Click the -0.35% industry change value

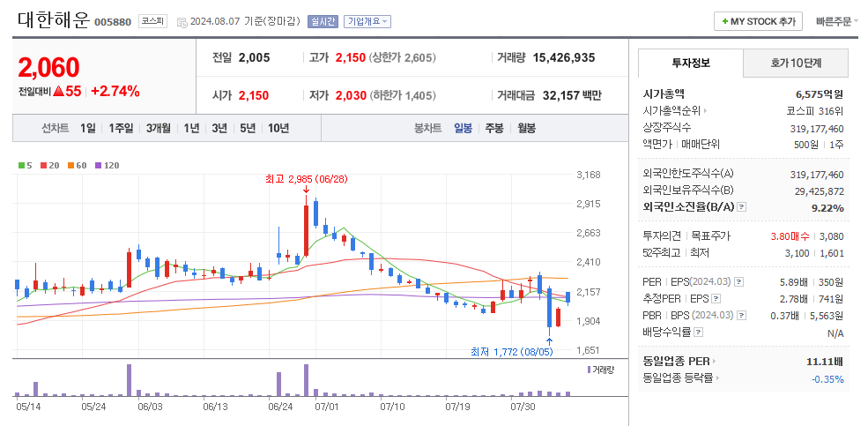click(827, 379)
